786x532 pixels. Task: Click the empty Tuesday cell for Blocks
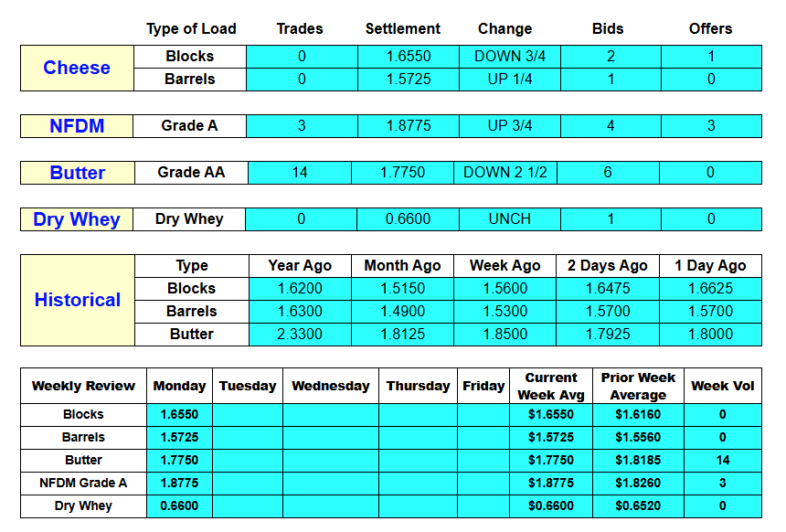[x=248, y=415]
